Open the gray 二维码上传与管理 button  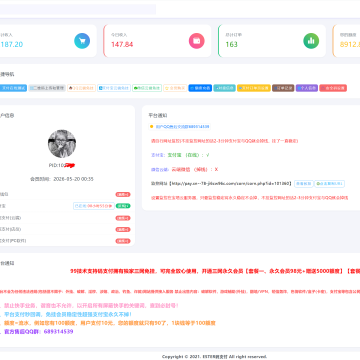click(47, 88)
